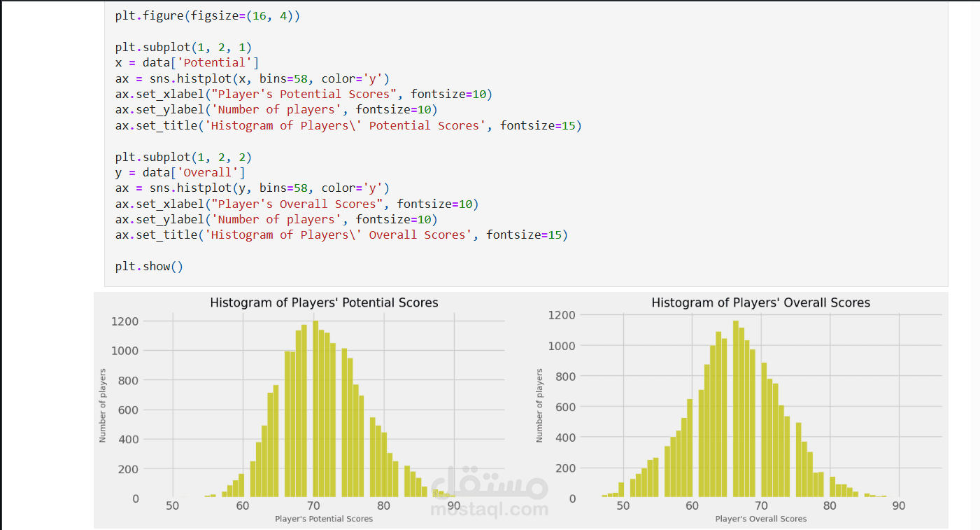
Task: Click x-axis tick 60 on Potential chart
Action: 243,505
